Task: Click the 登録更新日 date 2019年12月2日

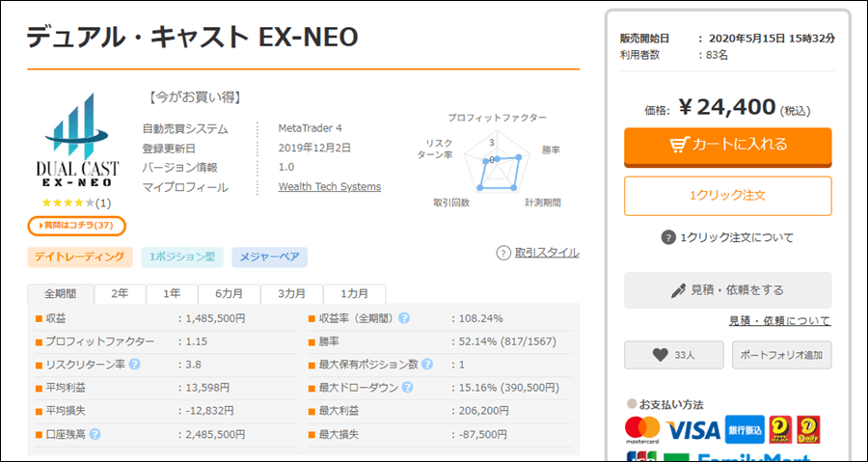Action: pyautogui.click(x=314, y=148)
